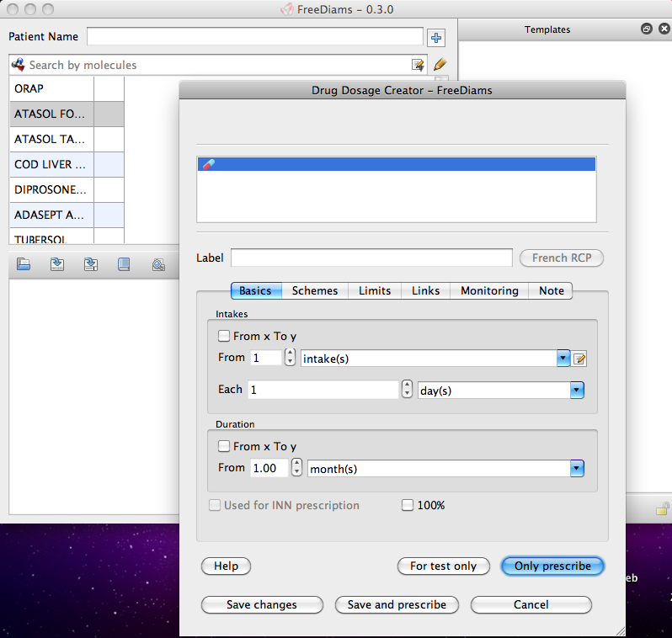Click the Patient Name input field
Viewport: 672px width, 638px height.
point(255,36)
